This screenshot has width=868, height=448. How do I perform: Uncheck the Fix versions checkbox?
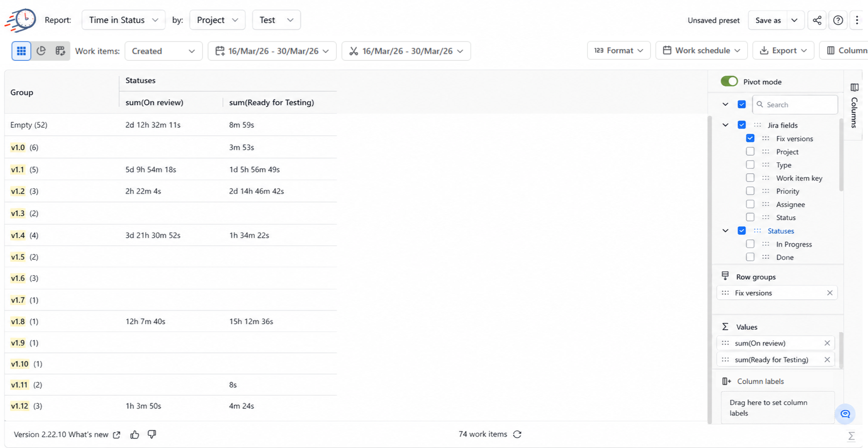[750, 138]
